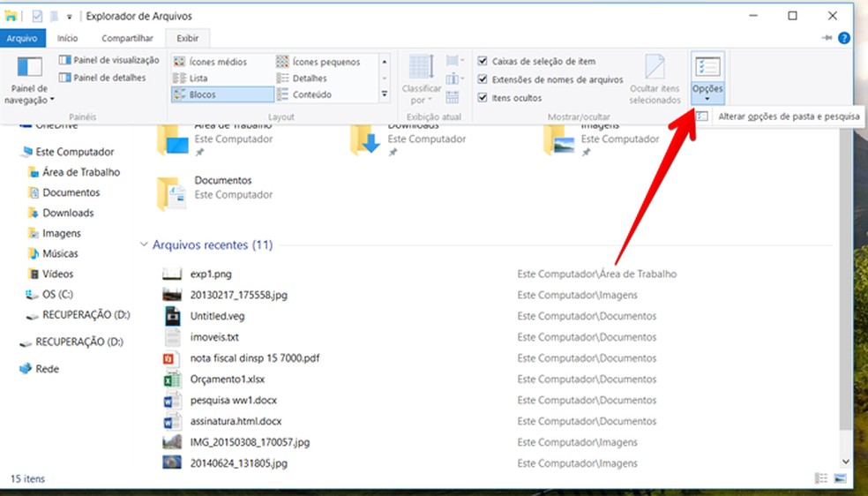Click file list vertical scrollbar
The height and width of the screenshot is (496, 868).
coord(845,277)
